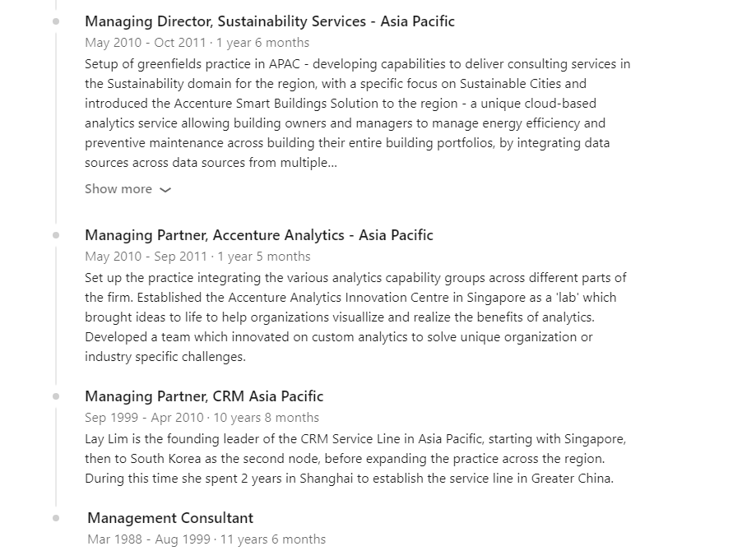
Task: Click the Show more chevron arrow
Action: (165, 190)
